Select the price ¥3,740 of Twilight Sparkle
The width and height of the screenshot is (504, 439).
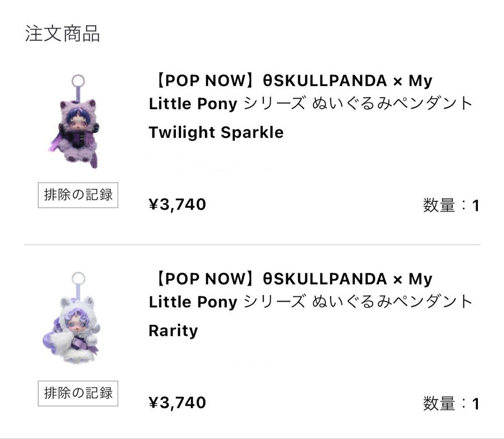pyautogui.click(x=178, y=204)
